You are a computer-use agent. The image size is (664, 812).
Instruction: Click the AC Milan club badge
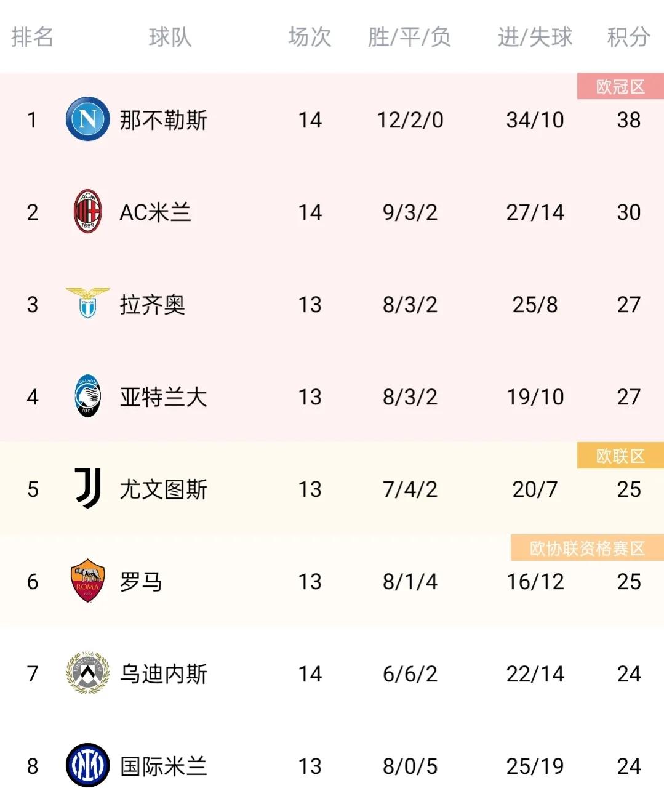pyautogui.click(x=88, y=212)
